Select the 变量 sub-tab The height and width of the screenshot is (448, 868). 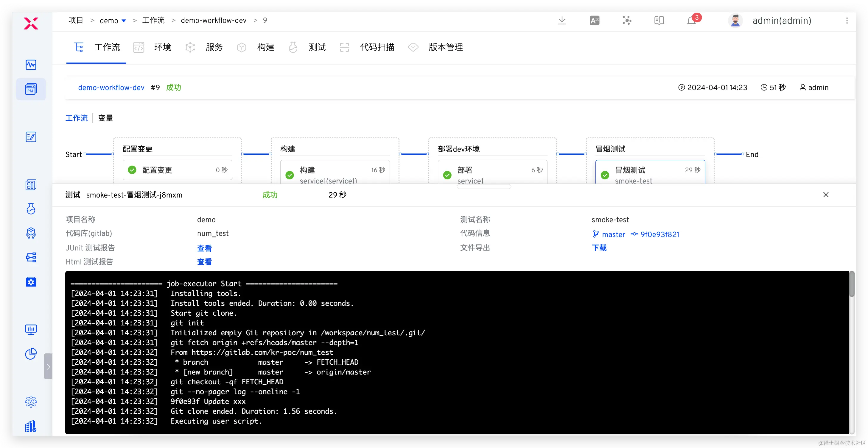pos(105,118)
